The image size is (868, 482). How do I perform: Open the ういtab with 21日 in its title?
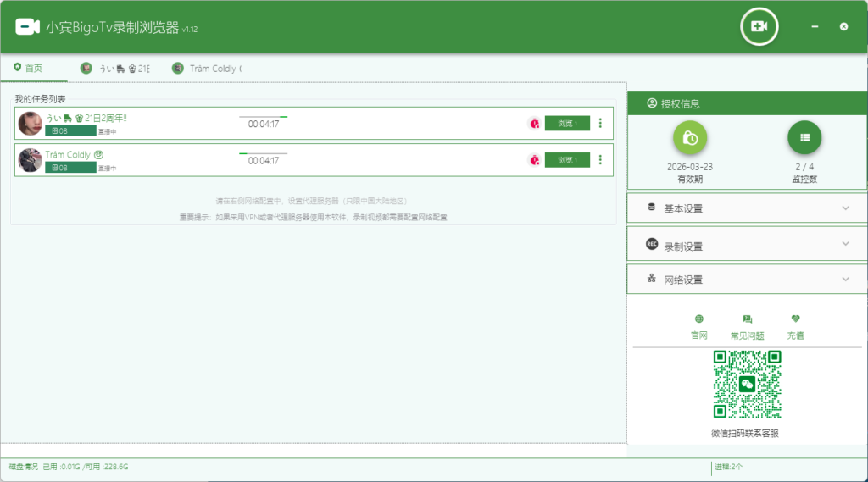[115, 69]
